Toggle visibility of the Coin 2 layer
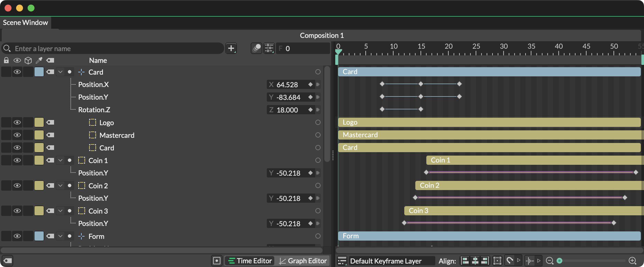 coord(17,186)
